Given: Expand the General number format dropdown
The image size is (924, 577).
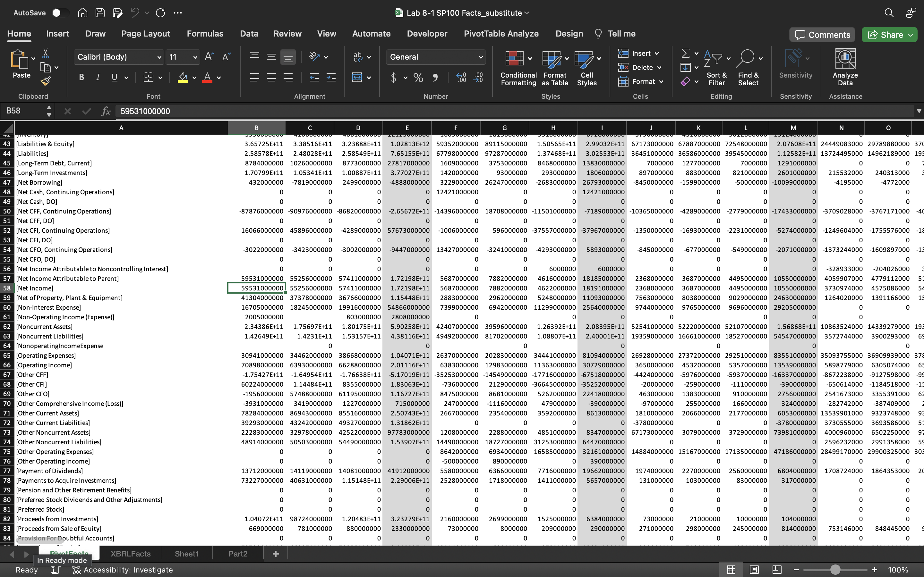Looking at the screenshot, I should tap(480, 57).
